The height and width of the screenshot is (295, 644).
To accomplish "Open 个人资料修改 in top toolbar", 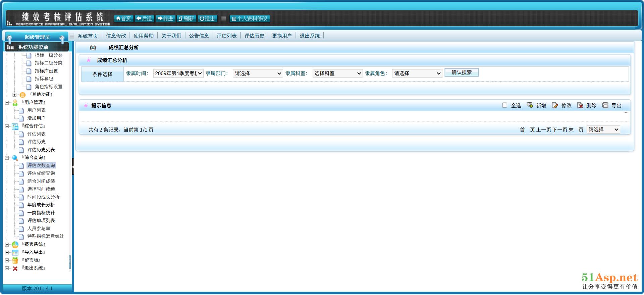I will coord(250,18).
